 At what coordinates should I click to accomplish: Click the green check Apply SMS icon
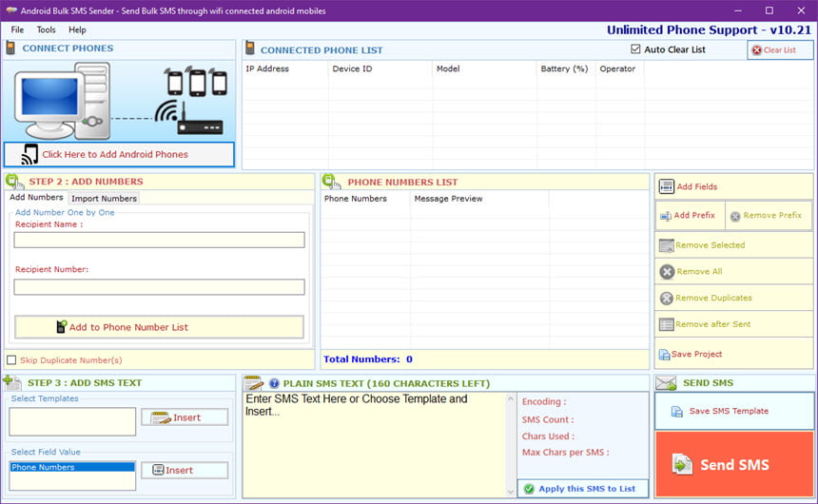529,489
